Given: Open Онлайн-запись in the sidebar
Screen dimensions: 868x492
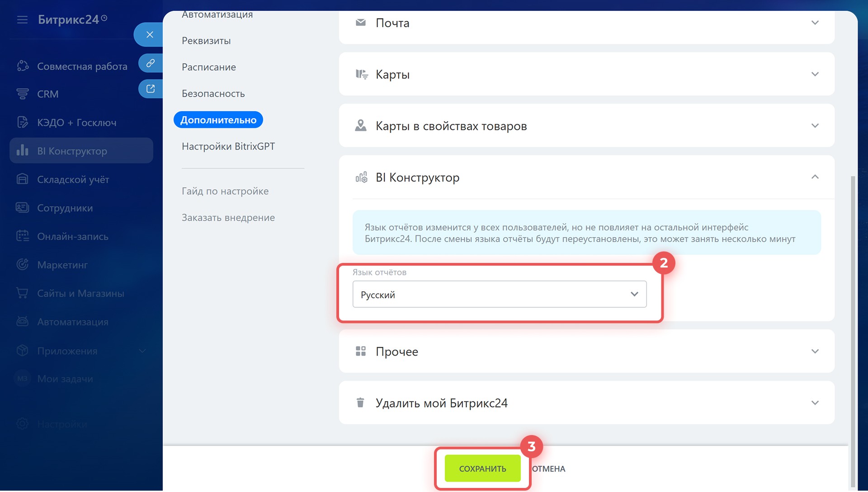Looking at the screenshot, I should (72, 236).
